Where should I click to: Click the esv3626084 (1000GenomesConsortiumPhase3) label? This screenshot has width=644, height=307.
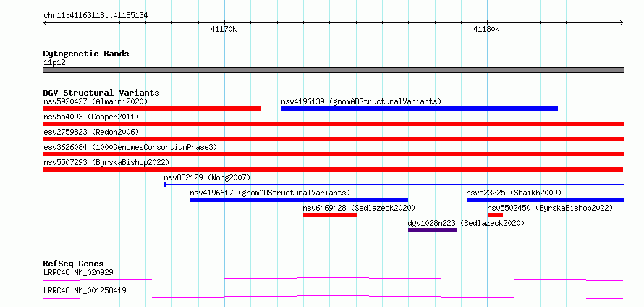(x=130, y=147)
